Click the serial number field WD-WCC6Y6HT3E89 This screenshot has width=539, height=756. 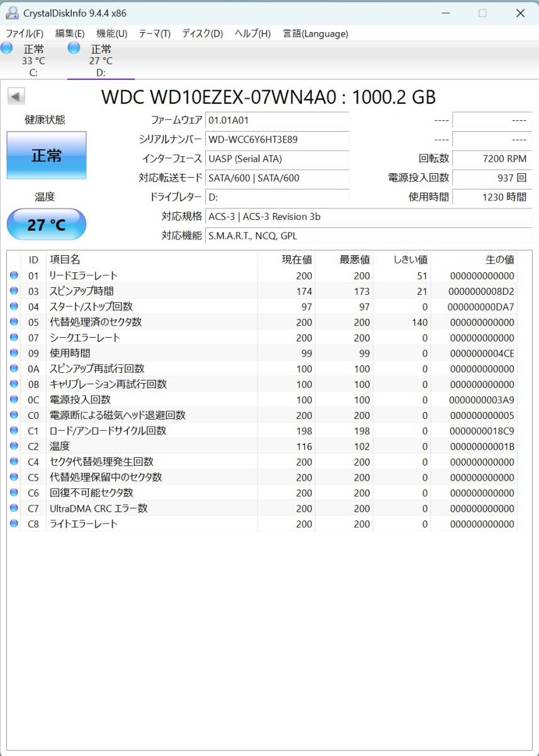pos(277,139)
